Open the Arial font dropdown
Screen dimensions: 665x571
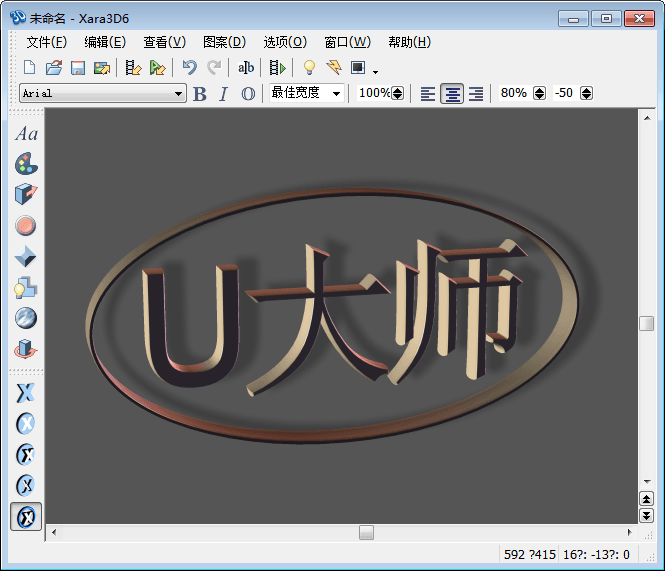[179, 93]
